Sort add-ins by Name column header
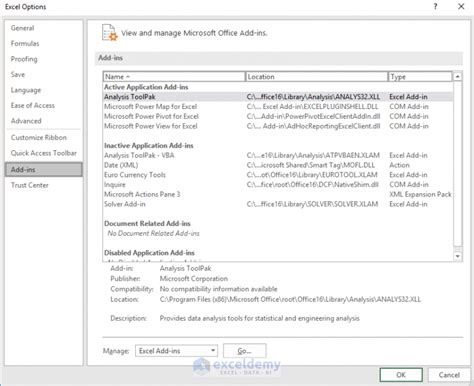This screenshot has width=474, height=386. [x=174, y=77]
